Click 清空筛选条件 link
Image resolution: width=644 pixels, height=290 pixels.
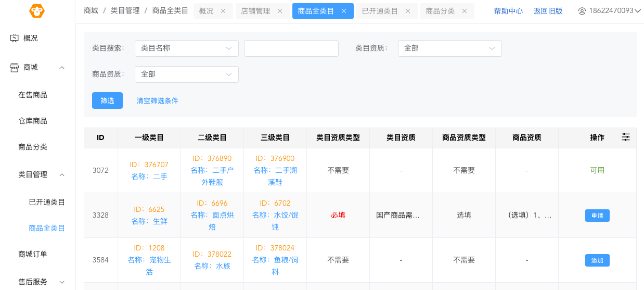(157, 100)
